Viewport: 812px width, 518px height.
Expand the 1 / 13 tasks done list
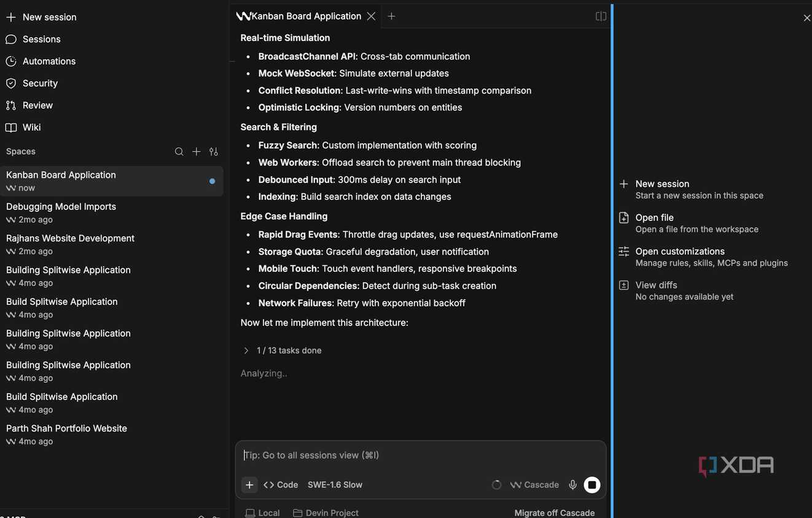point(283,350)
